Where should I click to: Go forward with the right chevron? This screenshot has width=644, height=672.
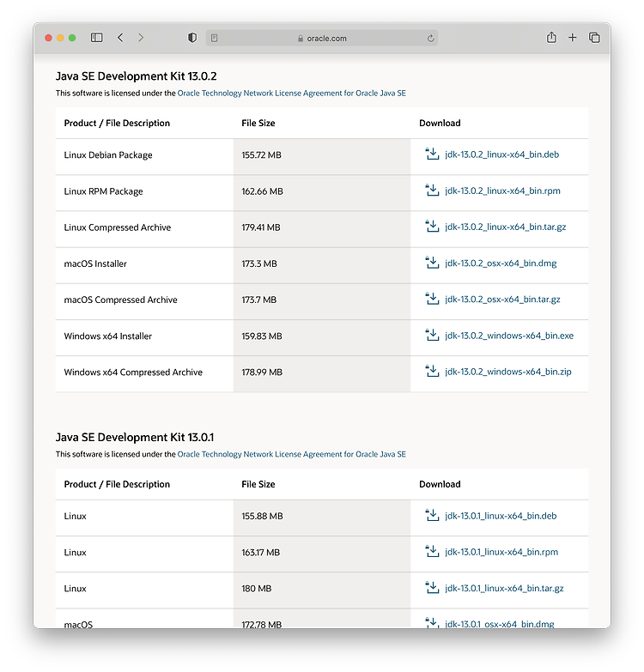pyautogui.click(x=141, y=38)
